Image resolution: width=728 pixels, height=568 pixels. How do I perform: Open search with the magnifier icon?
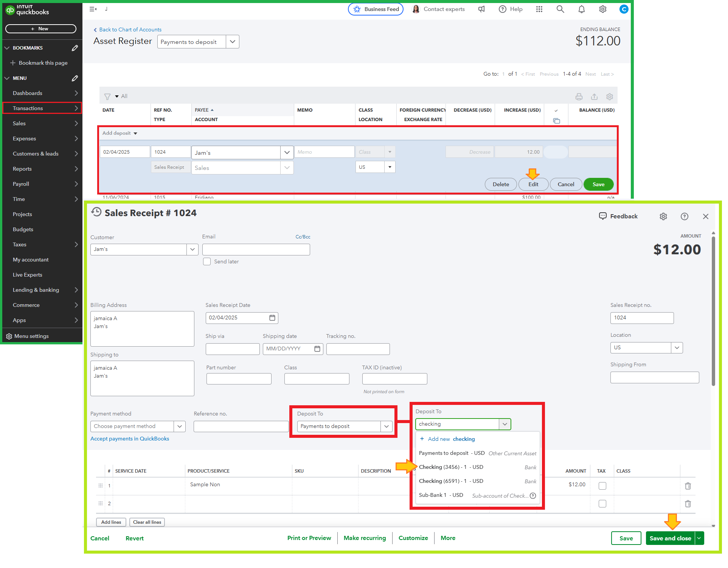tap(560, 9)
